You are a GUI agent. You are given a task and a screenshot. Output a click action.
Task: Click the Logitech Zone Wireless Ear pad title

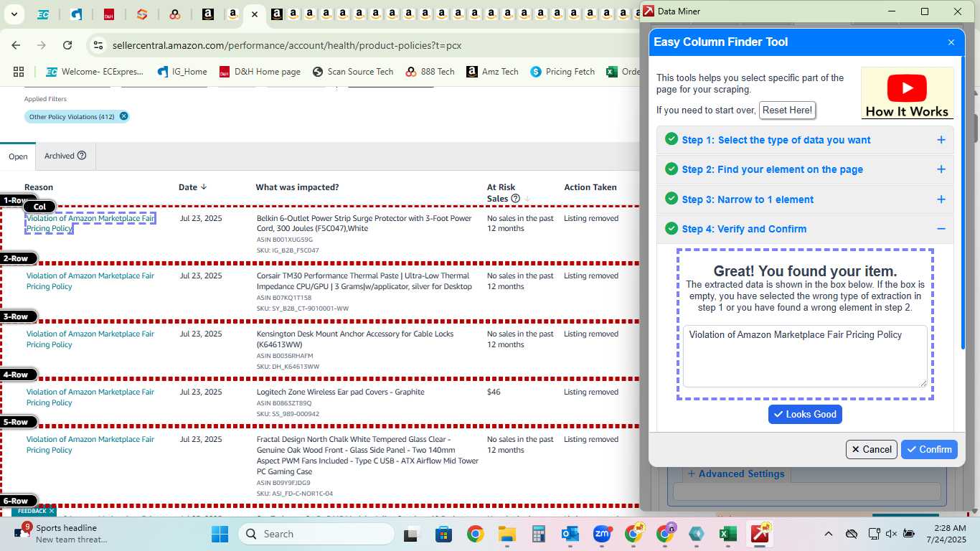[x=341, y=392]
